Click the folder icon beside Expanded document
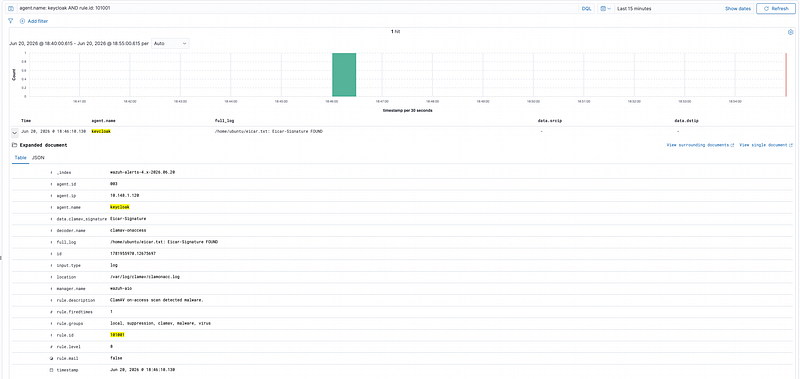800x379 pixels. pos(14,145)
